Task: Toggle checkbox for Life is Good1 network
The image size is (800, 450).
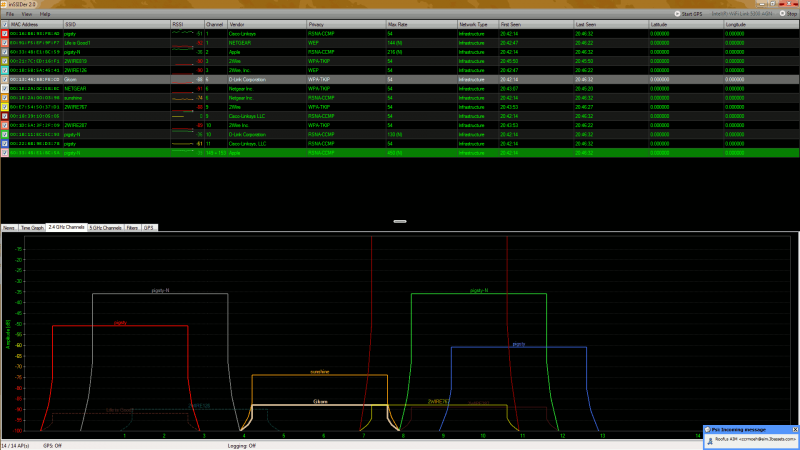Action: [4, 42]
